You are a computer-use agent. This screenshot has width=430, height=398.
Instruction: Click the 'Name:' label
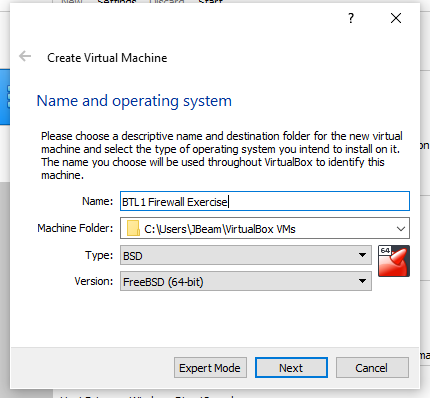97,201
